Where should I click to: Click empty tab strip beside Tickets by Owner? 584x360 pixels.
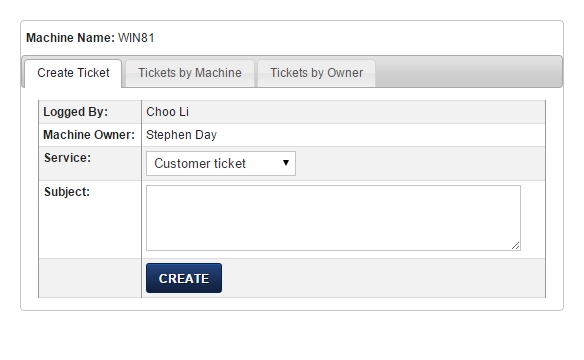469,73
